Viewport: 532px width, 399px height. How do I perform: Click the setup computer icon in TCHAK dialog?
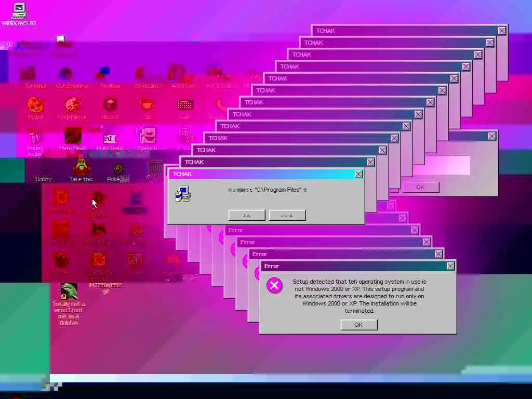183,195
